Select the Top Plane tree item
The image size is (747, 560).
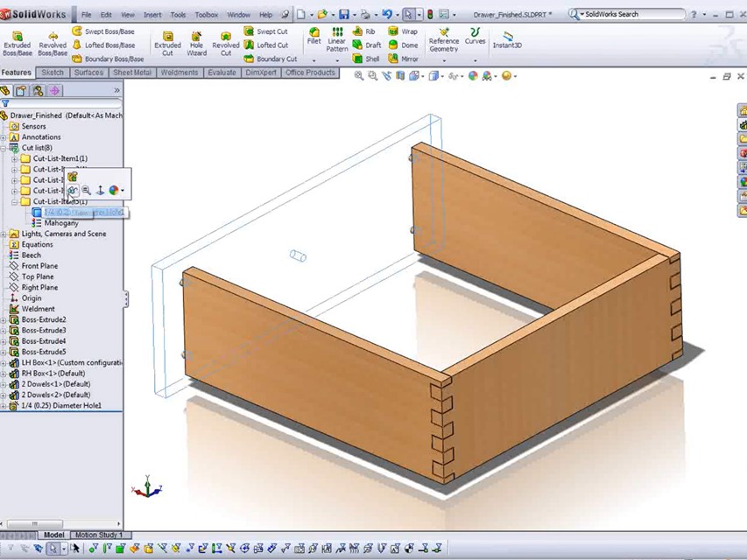38,276
